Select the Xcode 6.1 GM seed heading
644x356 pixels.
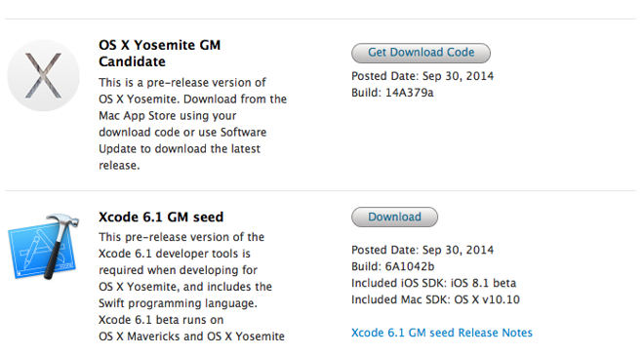click(161, 217)
